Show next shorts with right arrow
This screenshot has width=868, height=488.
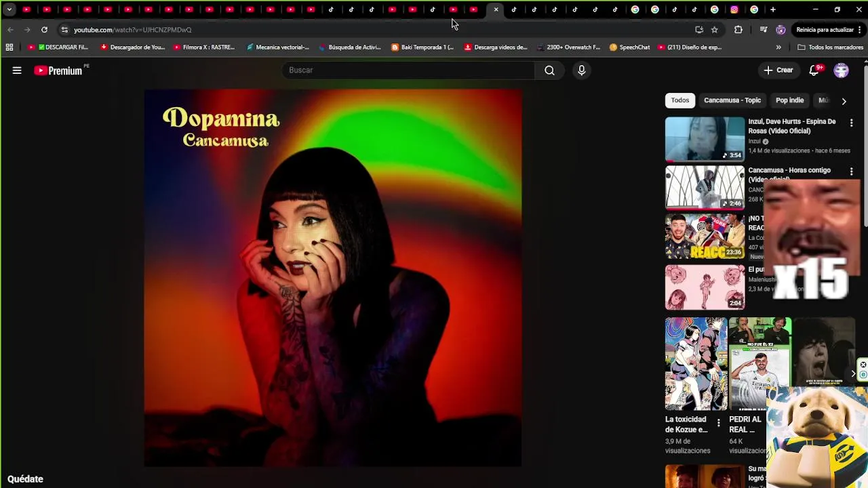coord(853,373)
